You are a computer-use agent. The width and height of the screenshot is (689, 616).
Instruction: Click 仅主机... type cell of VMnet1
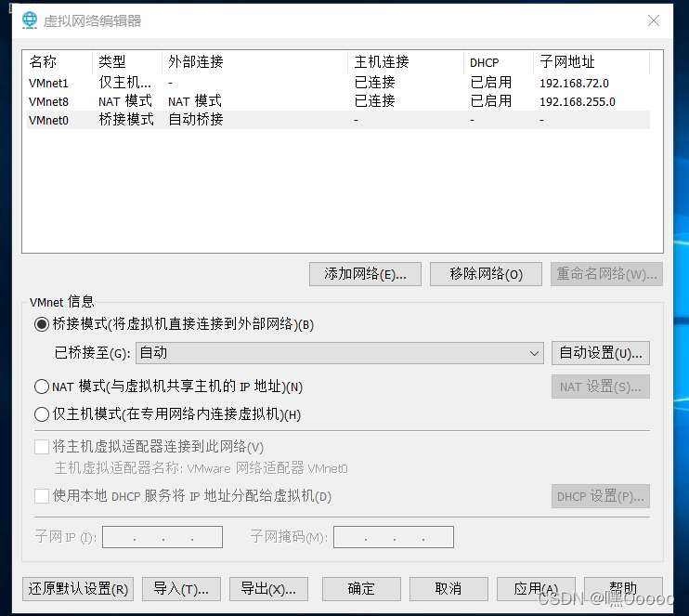click(124, 83)
